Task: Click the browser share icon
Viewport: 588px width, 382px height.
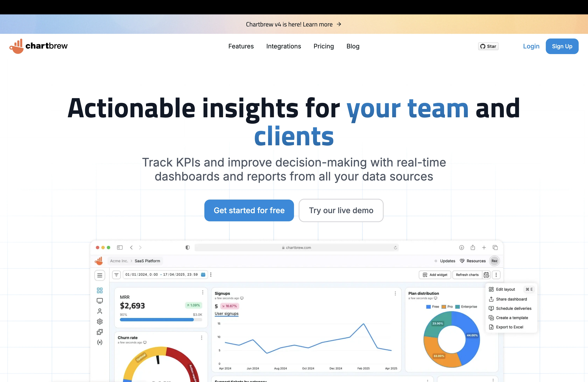Action: click(x=473, y=247)
